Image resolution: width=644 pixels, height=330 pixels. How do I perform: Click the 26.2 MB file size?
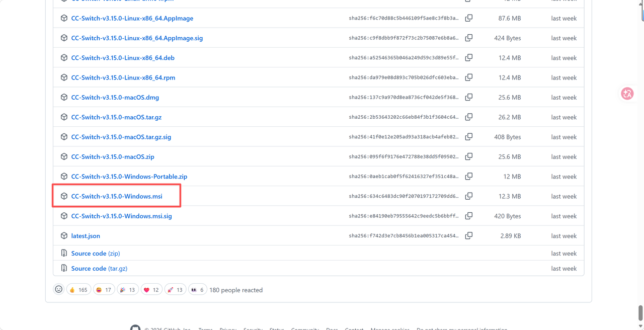[510, 117]
